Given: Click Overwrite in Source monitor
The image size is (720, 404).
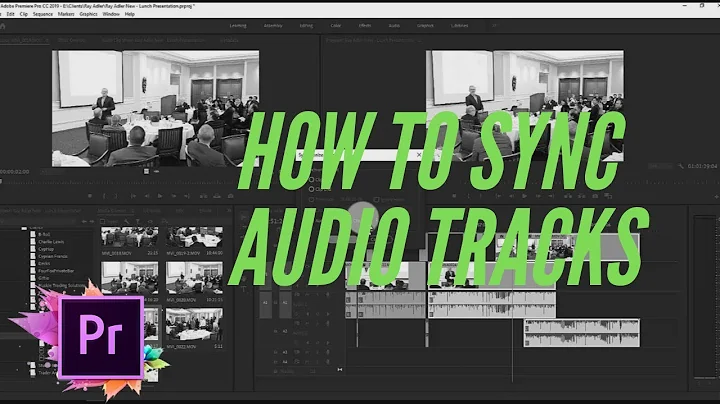Looking at the screenshot, I should coord(217,196).
